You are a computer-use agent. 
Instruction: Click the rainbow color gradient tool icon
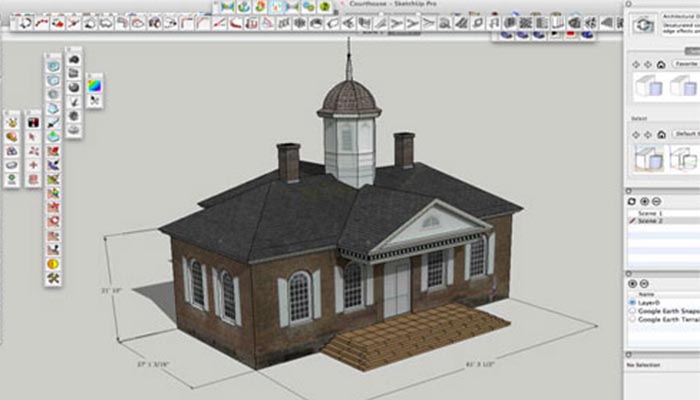(95, 85)
